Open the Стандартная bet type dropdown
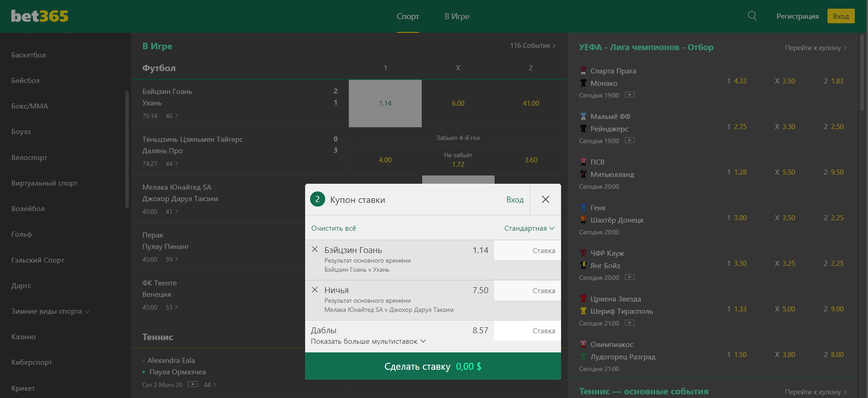The image size is (868, 398). [529, 228]
